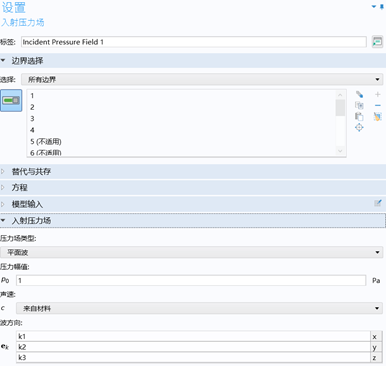
Task: Click the paste selection clipboard icon
Action: 359,116
